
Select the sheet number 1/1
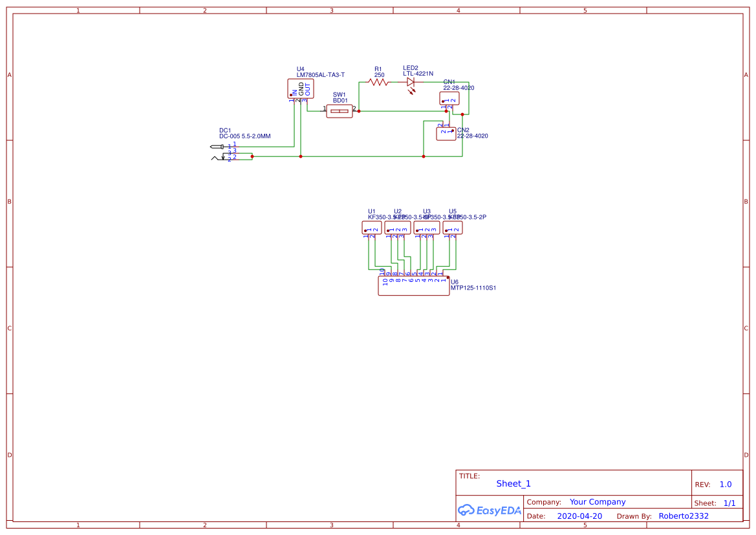pyautogui.click(x=729, y=503)
